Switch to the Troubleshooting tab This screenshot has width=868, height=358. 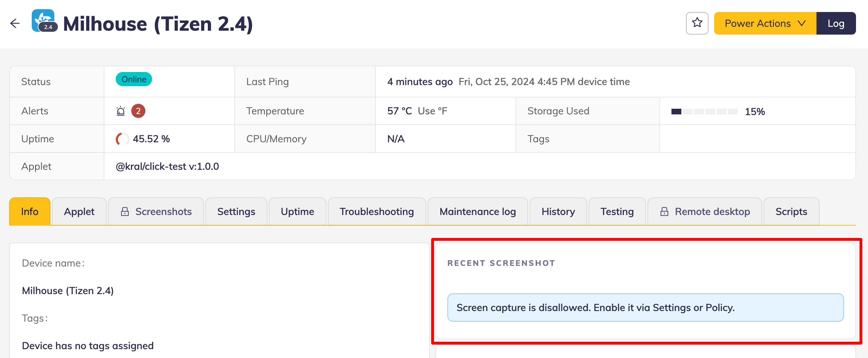376,211
